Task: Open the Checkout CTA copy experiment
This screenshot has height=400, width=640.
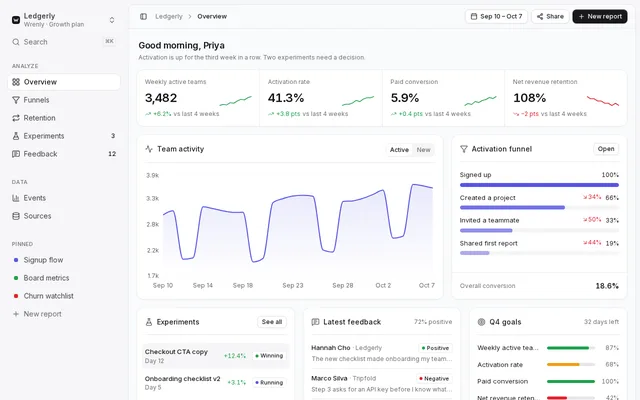Action: (x=216, y=356)
